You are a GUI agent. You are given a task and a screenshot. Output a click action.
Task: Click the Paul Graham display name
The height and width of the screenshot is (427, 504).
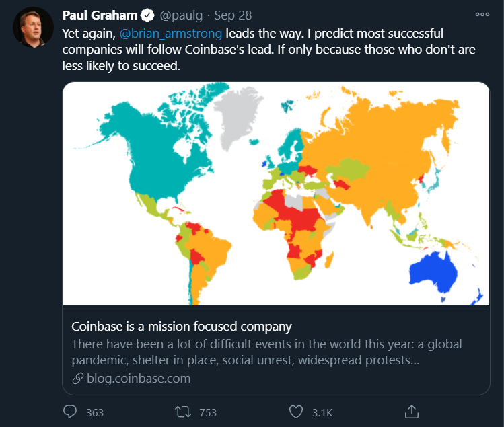[99, 15]
